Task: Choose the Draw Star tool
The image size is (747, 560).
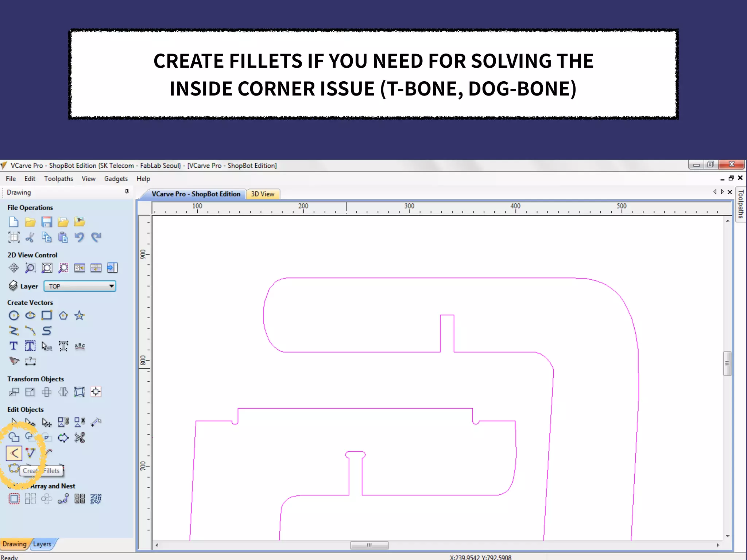Action: pyautogui.click(x=80, y=315)
